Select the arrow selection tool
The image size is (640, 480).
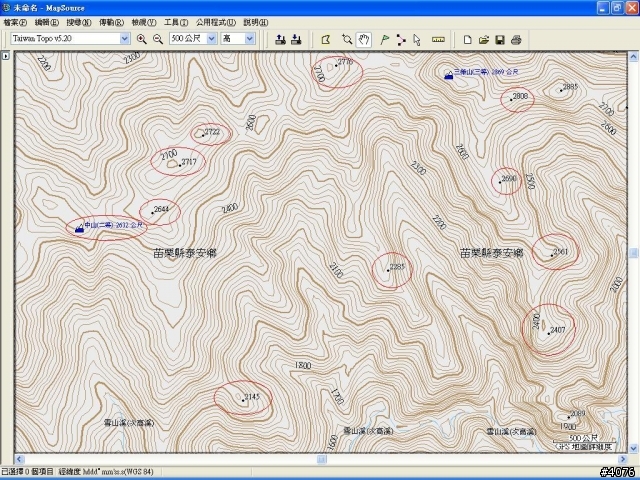[x=417, y=39]
